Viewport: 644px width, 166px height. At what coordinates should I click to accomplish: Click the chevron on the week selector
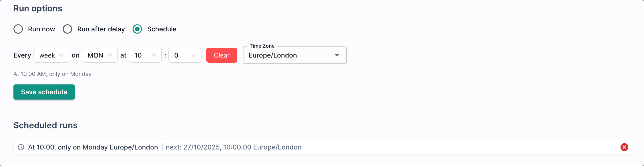62,55
